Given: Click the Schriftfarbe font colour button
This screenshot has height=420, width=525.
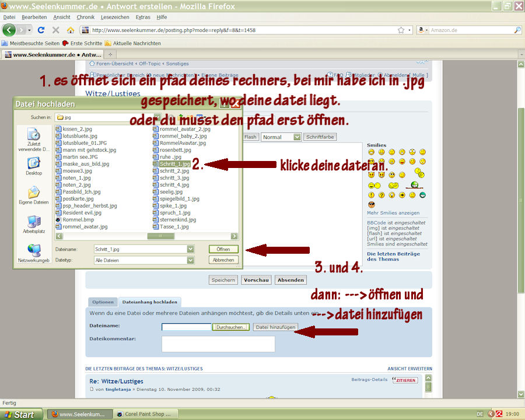Looking at the screenshot, I should [x=320, y=137].
